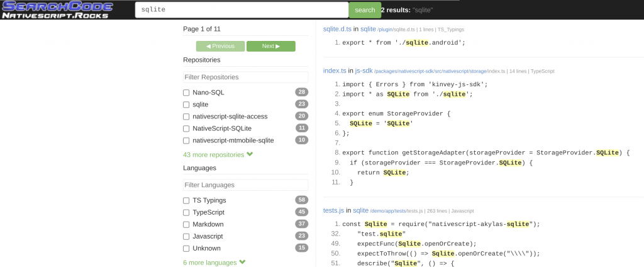Click the Repositories heading
The image size is (644, 267).
pyautogui.click(x=202, y=60)
